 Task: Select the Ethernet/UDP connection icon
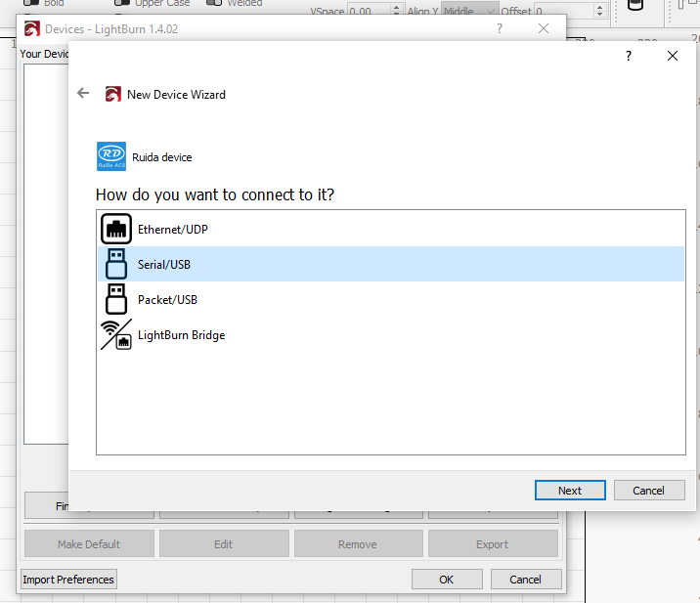116,229
